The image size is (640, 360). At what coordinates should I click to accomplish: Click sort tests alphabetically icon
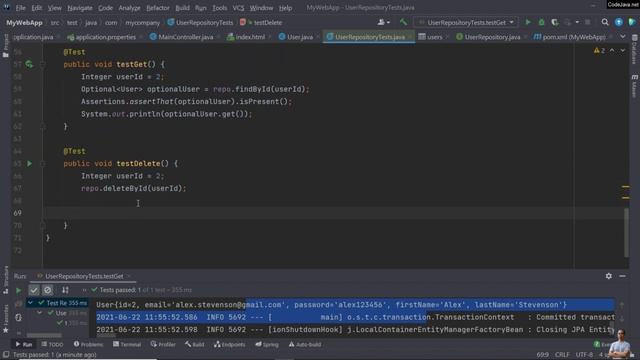click(65, 290)
